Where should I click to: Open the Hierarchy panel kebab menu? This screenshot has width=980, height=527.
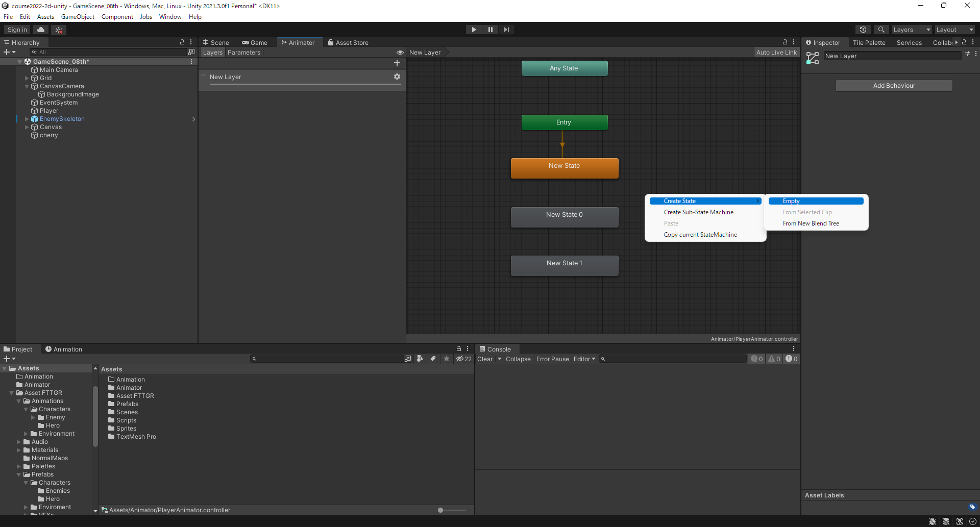pyautogui.click(x=191, y=42)
